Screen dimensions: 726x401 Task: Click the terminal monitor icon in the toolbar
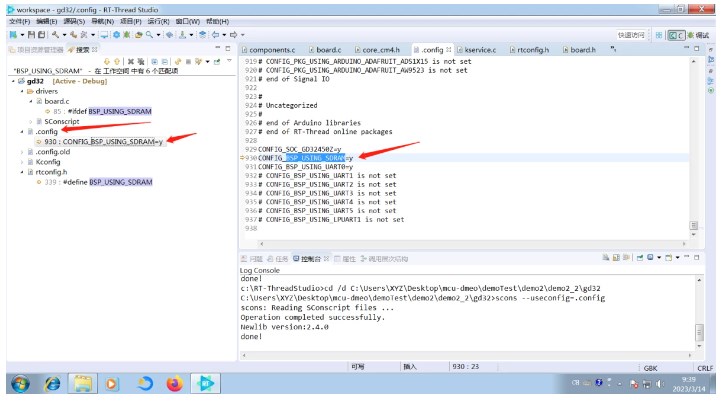104,35
